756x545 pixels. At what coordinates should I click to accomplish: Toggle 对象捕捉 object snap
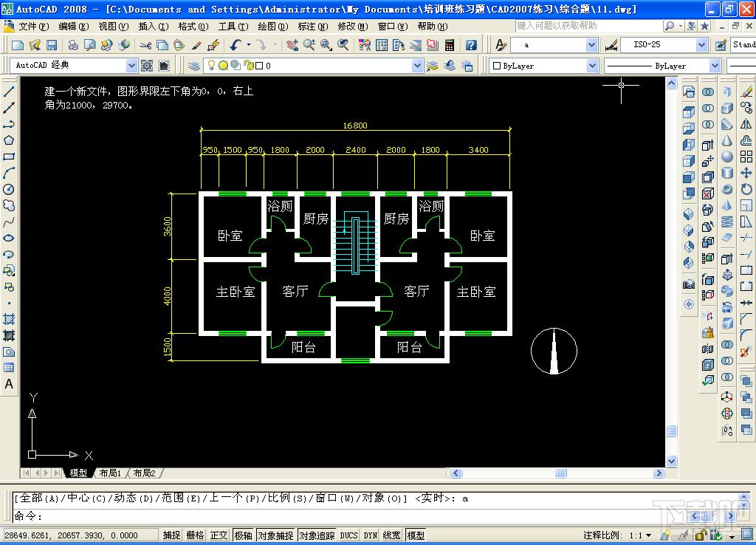276,535
